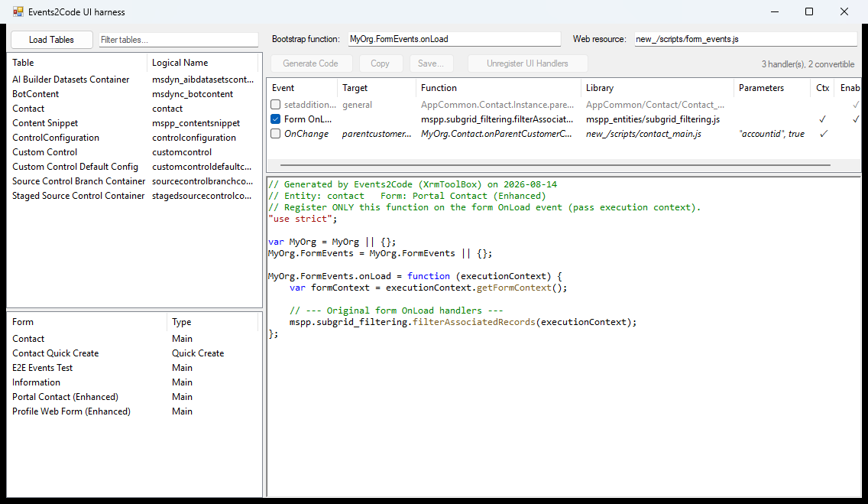868x504 pixels.
Task: Select the Contact table row
Action: [x=134, y=109]
